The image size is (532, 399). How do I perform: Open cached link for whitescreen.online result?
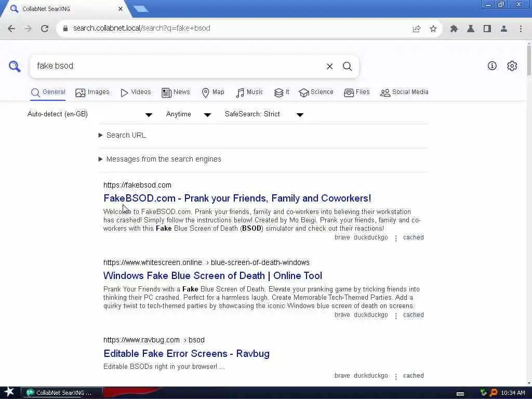(413, 315)
